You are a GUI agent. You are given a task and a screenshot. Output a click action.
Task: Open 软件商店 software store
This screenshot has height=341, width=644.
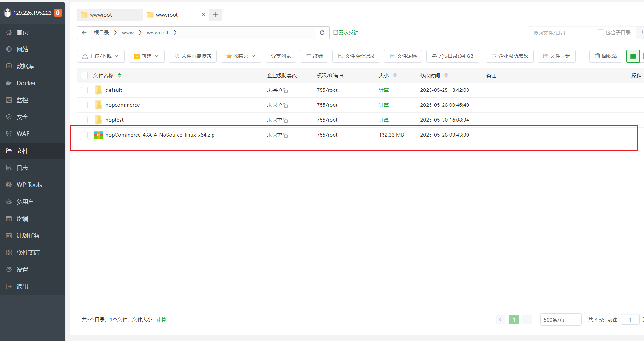pyautogui.click(x=32, y=252)
